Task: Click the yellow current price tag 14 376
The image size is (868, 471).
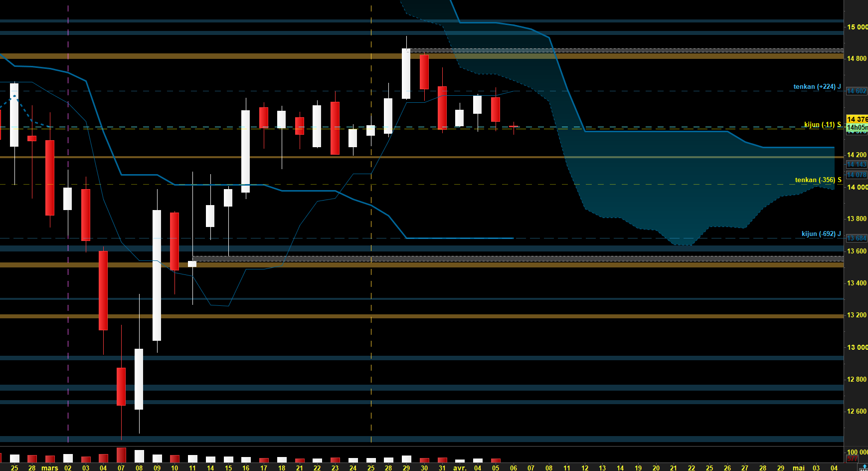Action: click(x=857, y=119)
